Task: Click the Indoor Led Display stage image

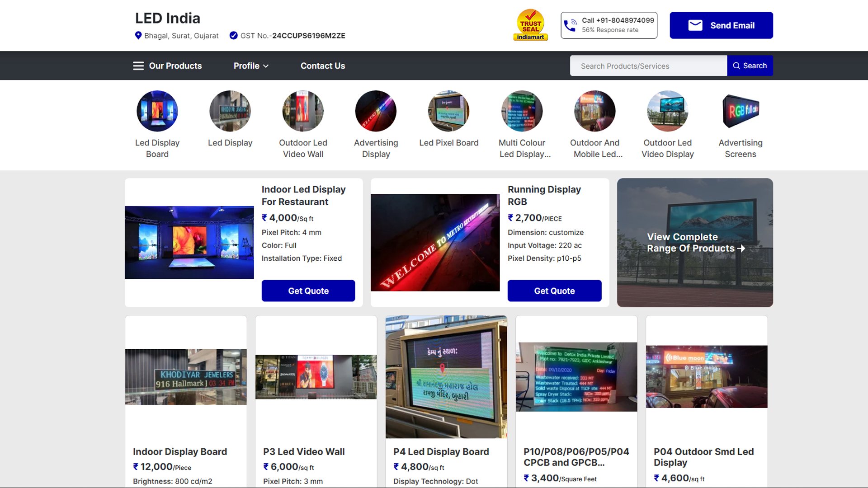Action: (189, 243)
